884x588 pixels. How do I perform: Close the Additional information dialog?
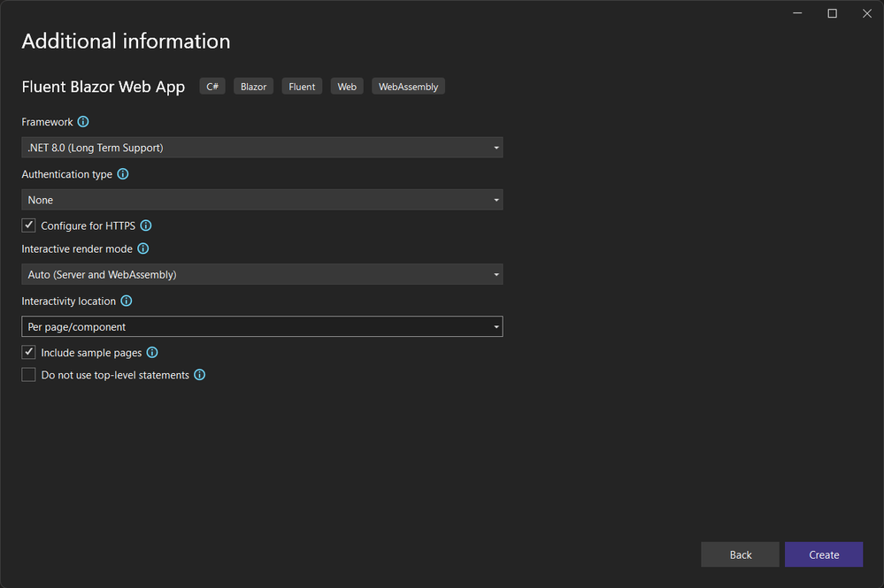pos(867,13)
